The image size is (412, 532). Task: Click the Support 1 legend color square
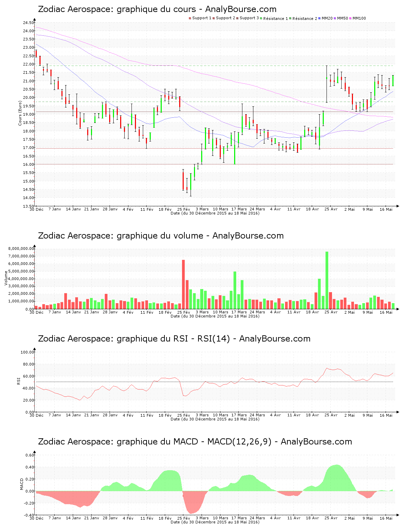point(190,18)
